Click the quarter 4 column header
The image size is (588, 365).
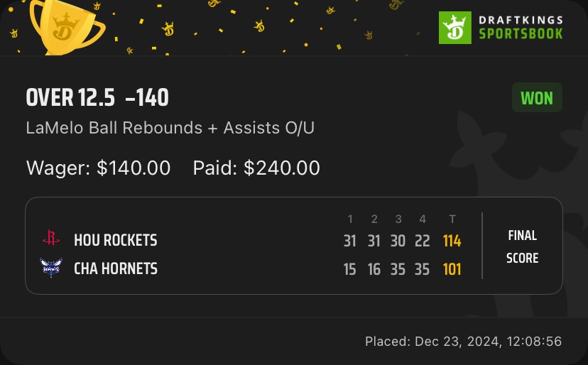[422, 219]
